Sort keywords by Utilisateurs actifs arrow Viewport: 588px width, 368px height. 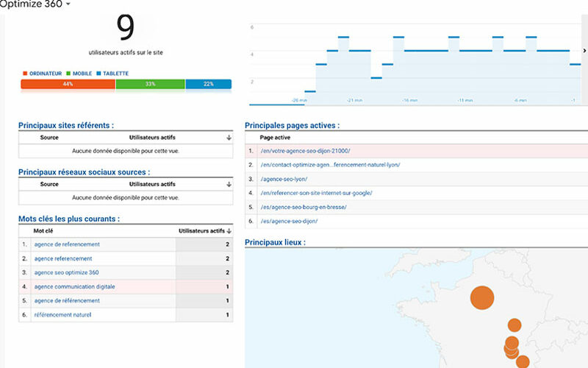229,231
